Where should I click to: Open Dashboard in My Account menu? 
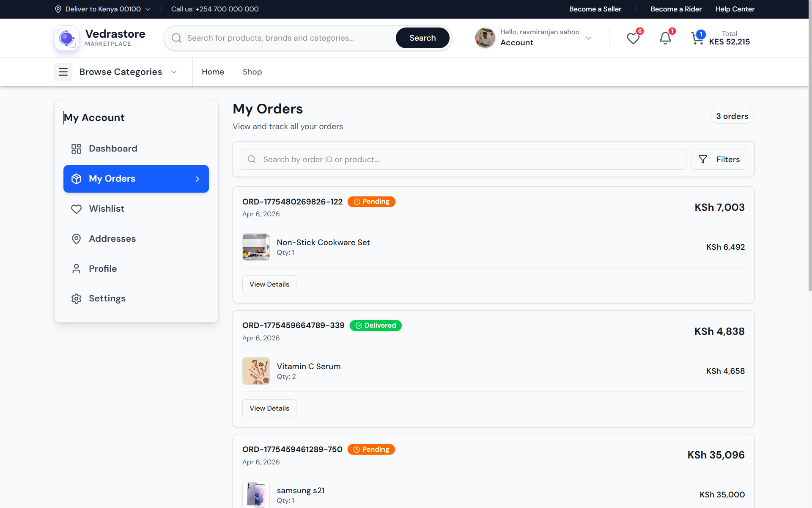(x=136, y=149)
